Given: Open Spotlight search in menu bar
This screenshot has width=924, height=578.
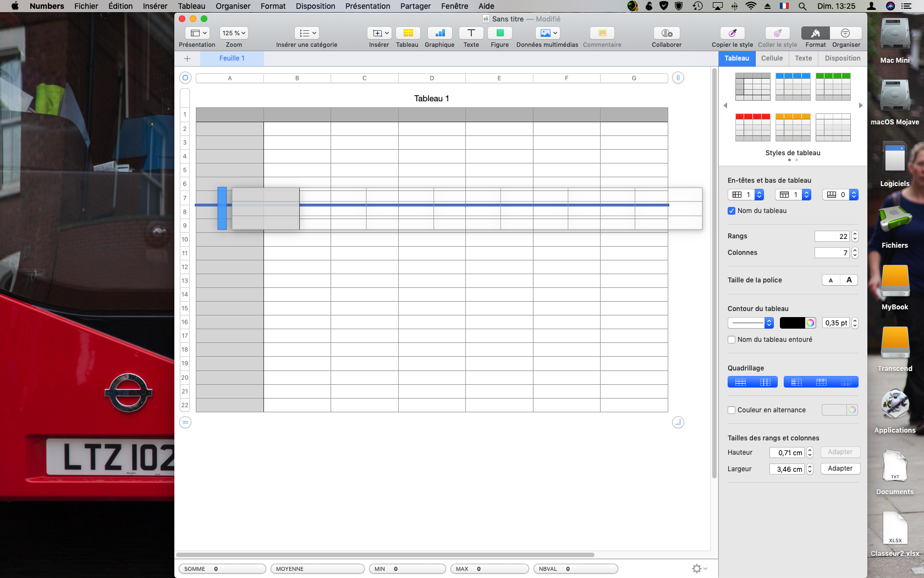Looking at the screenshot, I should 802,6.
